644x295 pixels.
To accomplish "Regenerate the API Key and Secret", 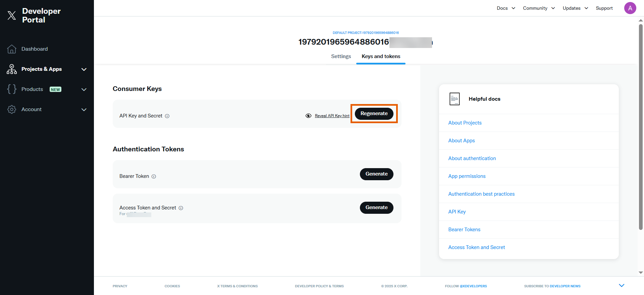I will point(374,113).
